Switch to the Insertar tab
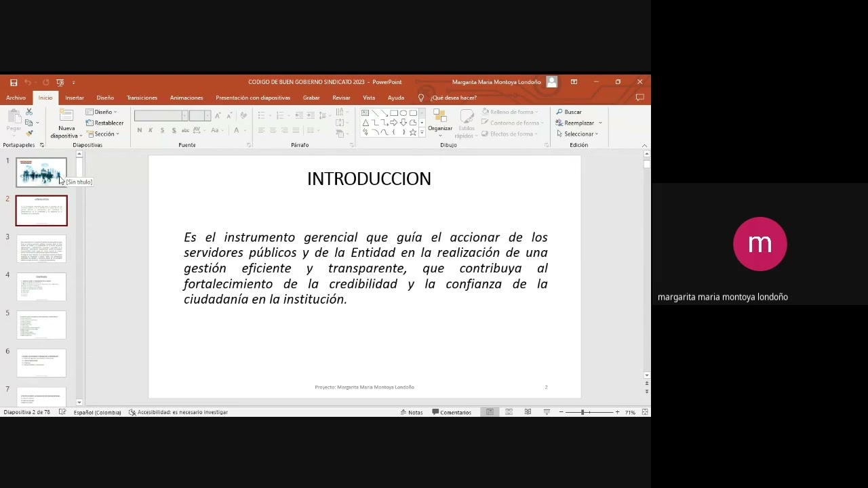The image size is (868, 488). (x=75, y=98)
